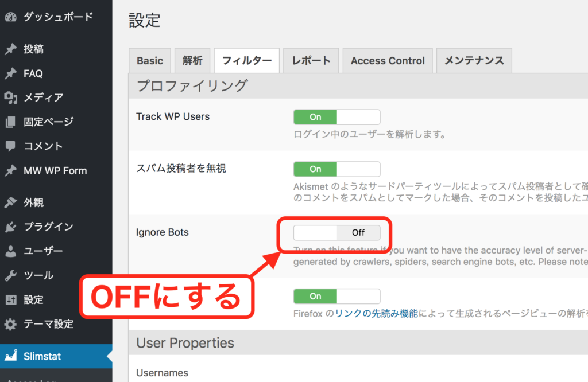The width and height of the screenshot is (588, 382).
Task: Open the Access Control tab
Action: tap(388, 61)
